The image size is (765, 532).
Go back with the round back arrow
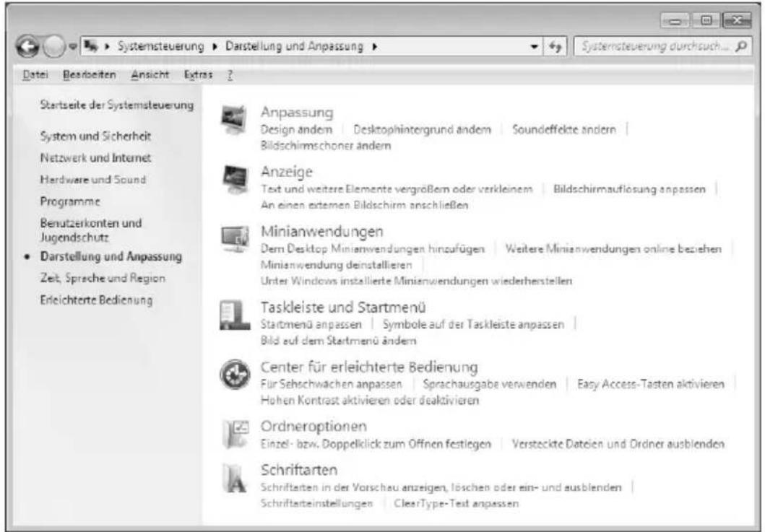click(x=27, y=47)
